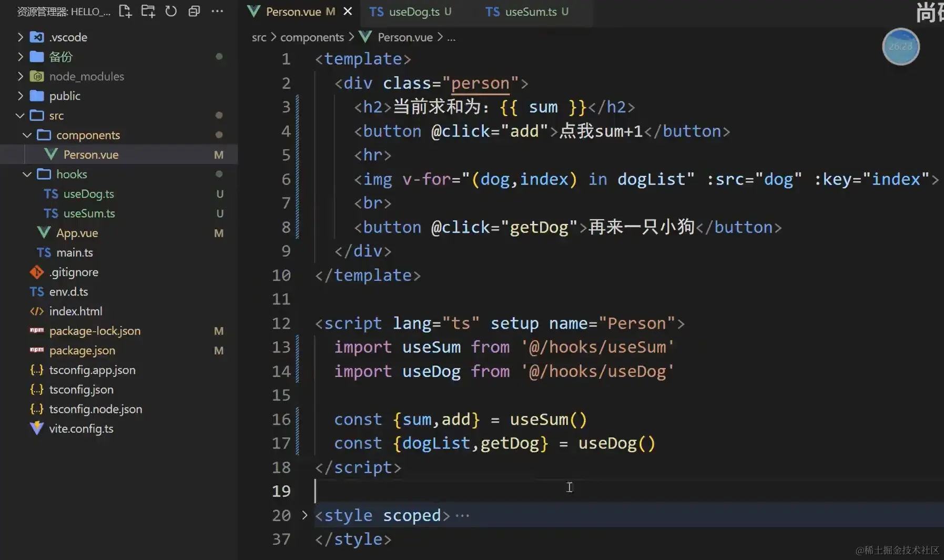Collapse all folders in explorer

pyautogui.click(x=194, y=11)
